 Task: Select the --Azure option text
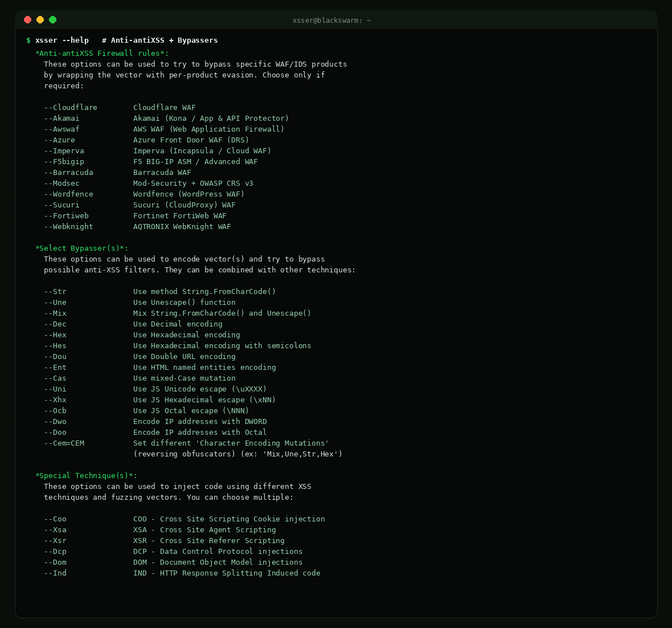[x=60, y=140]
